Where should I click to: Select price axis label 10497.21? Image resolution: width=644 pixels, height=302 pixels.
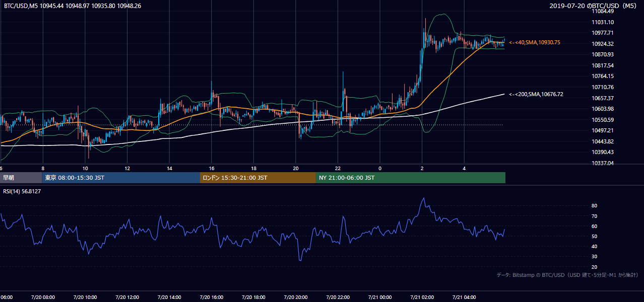[603, 130]
